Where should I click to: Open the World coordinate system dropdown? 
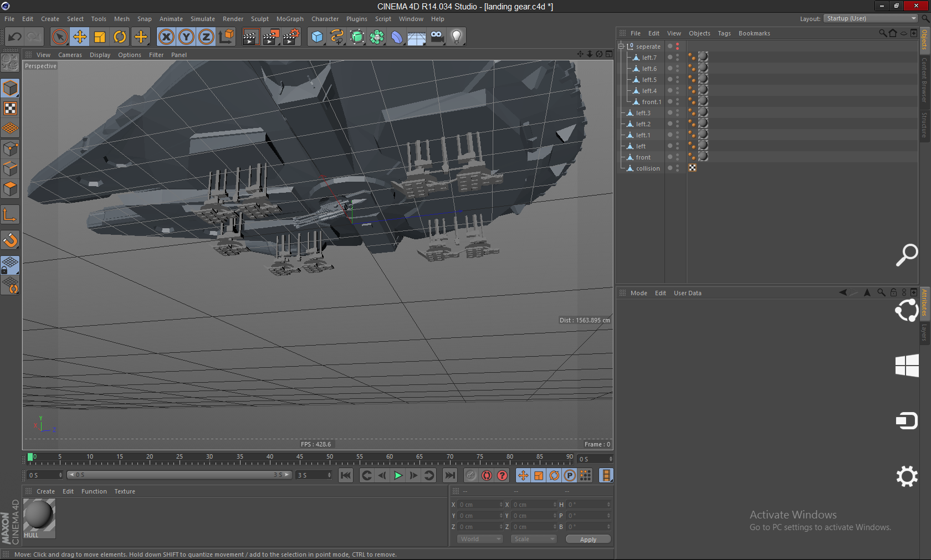(479, 539)
